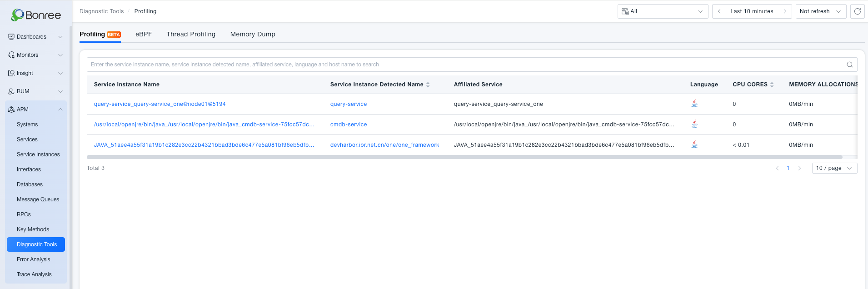The height and width of the screenshot is (289, 868).
Task: Click 0MB/min in query-service row
Action: coord(801,104)
